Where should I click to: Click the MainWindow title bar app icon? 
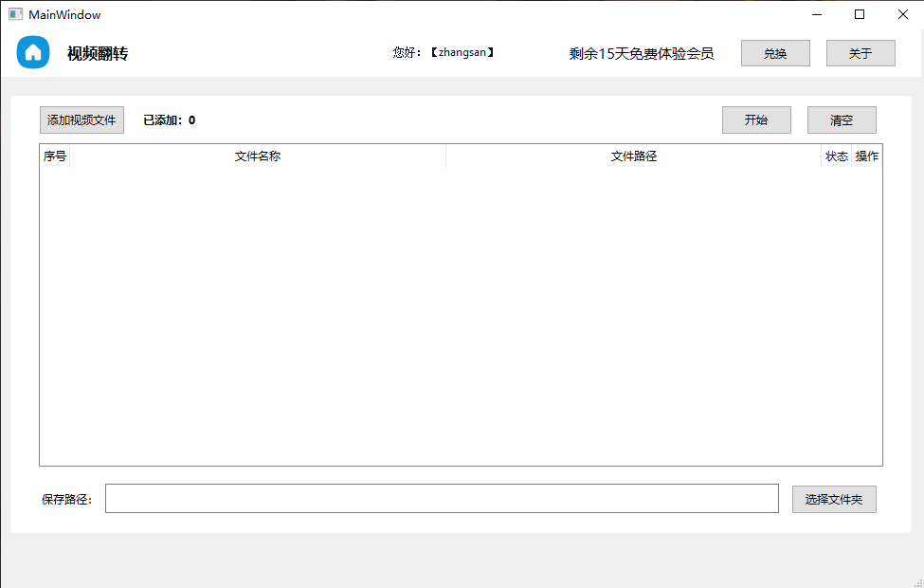(15, 14)
